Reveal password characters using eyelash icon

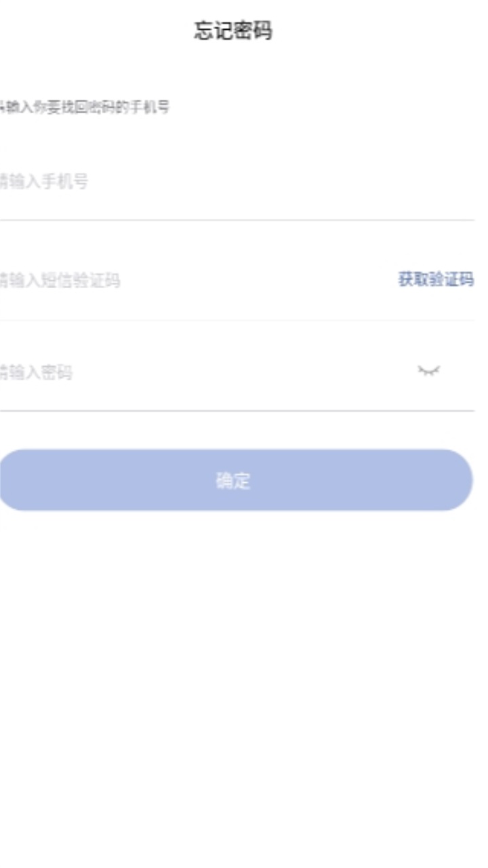click(428, 370)
